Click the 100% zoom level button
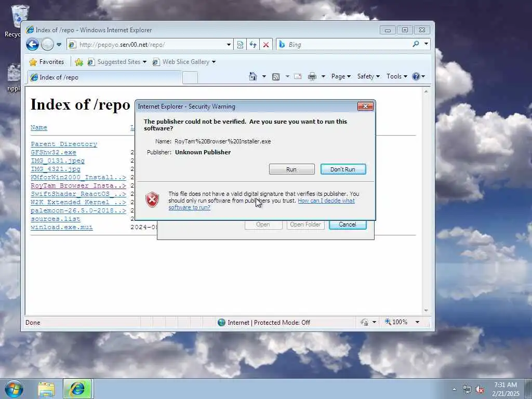Screen dimensions: 532x399 tap(396, 322)
